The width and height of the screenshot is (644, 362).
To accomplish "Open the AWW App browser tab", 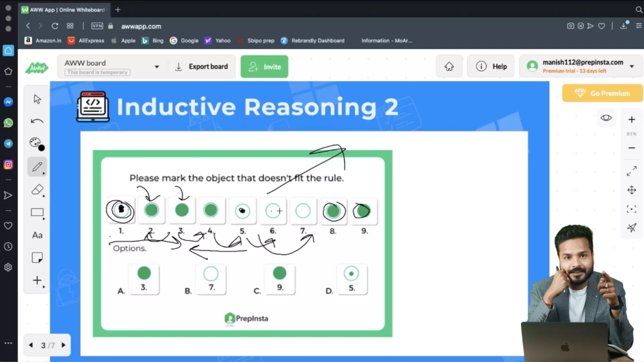I will pos(64,10).
